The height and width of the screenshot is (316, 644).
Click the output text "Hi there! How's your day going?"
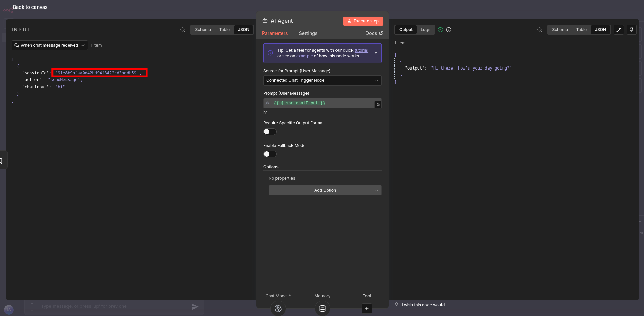[471, 68]
